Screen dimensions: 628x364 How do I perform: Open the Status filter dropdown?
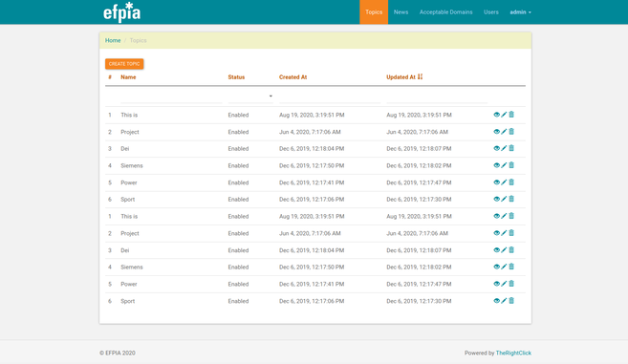click(x=250, y=96)
